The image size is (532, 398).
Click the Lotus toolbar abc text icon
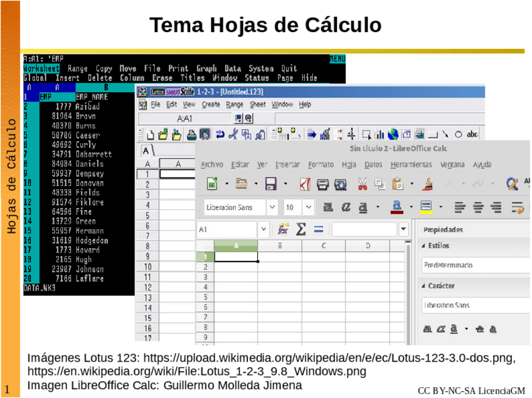[472, 135]
